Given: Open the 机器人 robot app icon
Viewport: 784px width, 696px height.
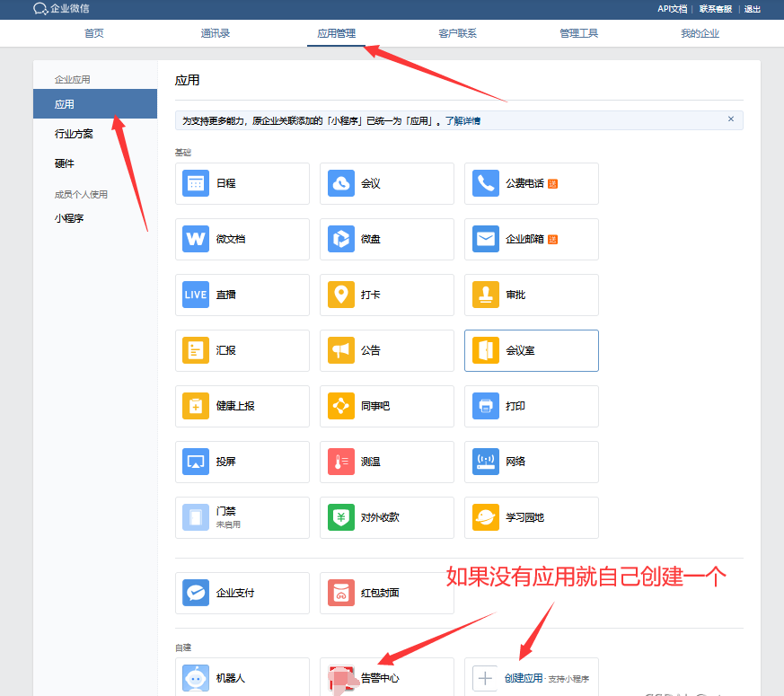Looking at the screenshot, I should 196,678.
